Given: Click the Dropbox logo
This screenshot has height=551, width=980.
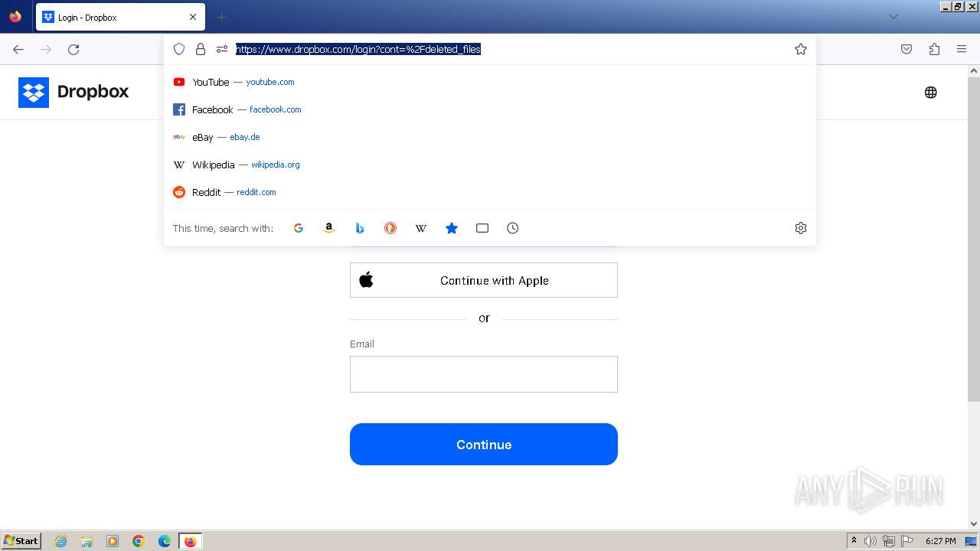Looking at the screenshot, I should pyautogui.click(x=73, y=92).
